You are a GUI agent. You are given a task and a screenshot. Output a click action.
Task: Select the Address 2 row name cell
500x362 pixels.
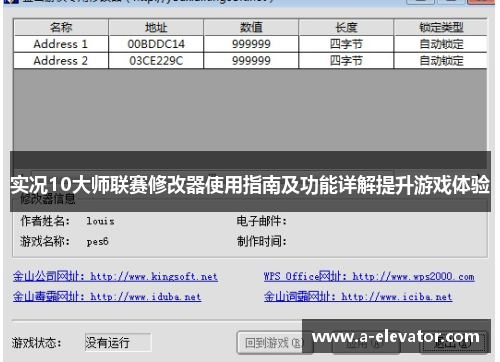(x=61, y=60)
